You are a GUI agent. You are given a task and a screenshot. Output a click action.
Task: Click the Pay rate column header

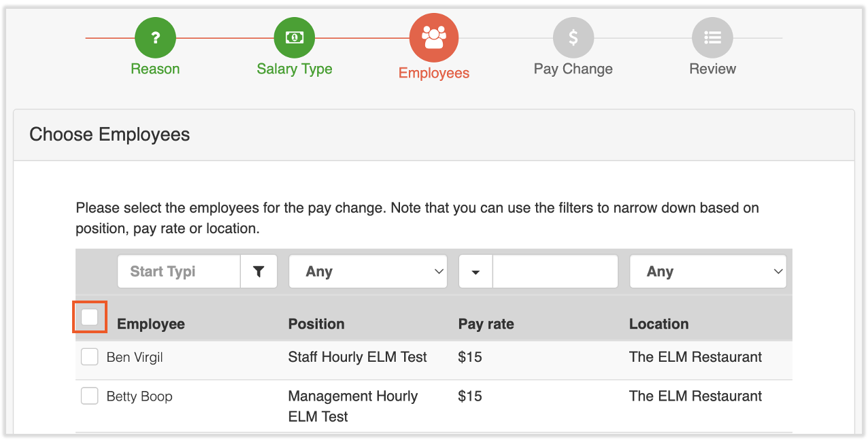point(486,324)
